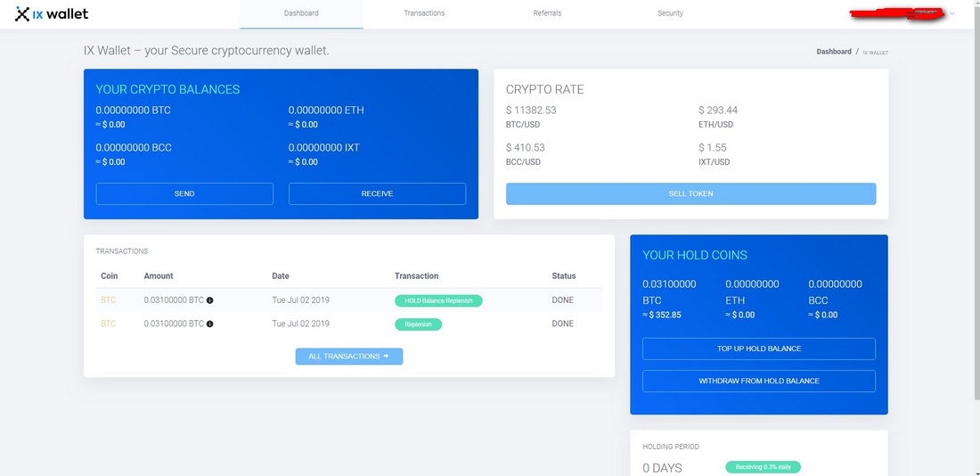Open the user account dropdown chevron
The height and width of the screenshot is (476, 980).
(x=952, y=14)
